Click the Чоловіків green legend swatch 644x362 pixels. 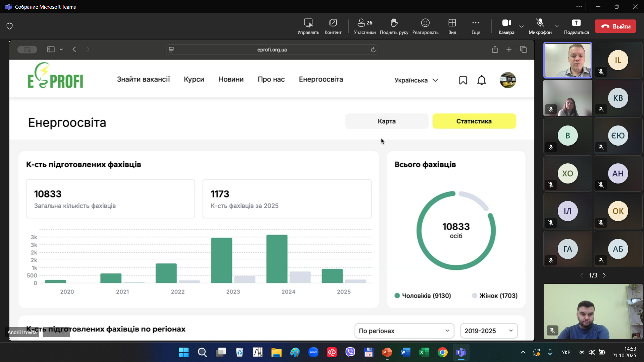pyautogui.click(x=397, y=296)
